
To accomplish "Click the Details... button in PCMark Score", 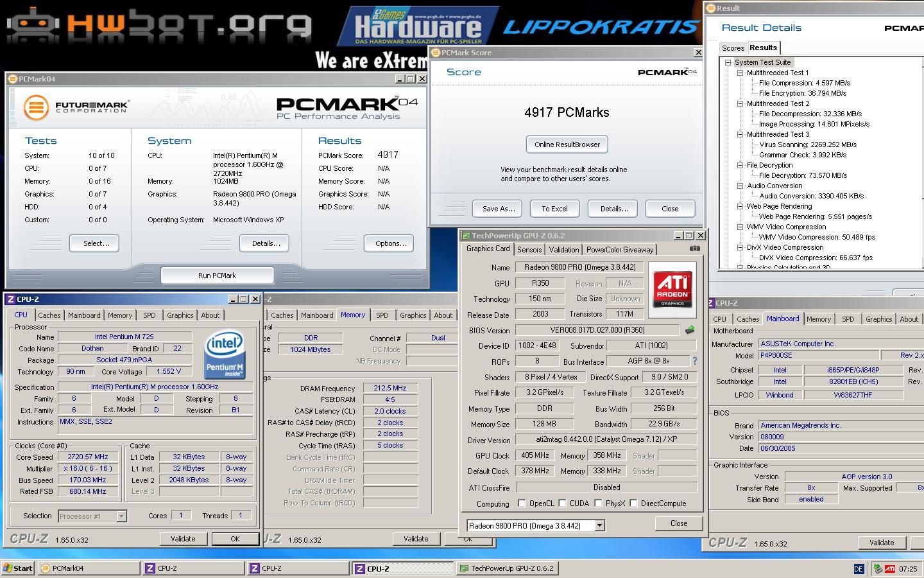I will (x=614, y=209).
